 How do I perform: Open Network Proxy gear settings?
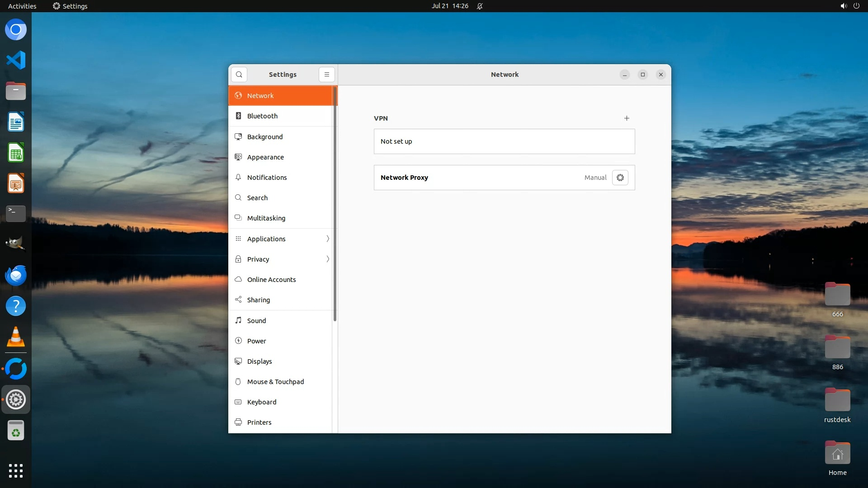[620, 178]
